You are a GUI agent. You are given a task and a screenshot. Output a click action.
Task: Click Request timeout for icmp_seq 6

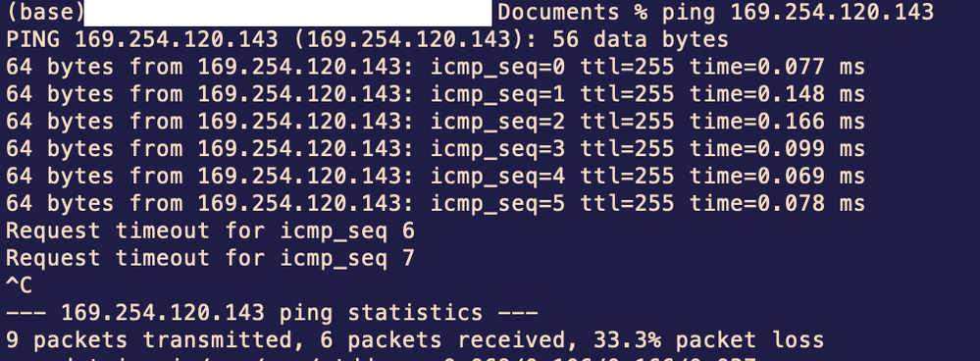point(210,232)
